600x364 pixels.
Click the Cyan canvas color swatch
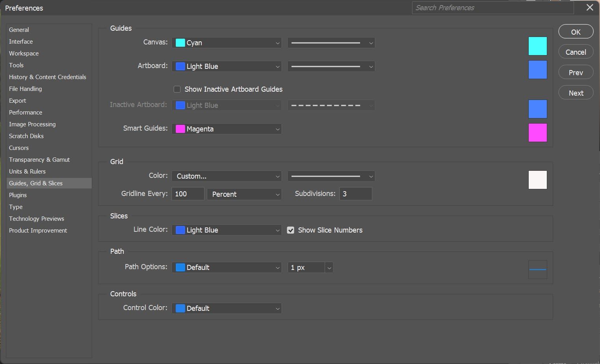coord(537,46)
